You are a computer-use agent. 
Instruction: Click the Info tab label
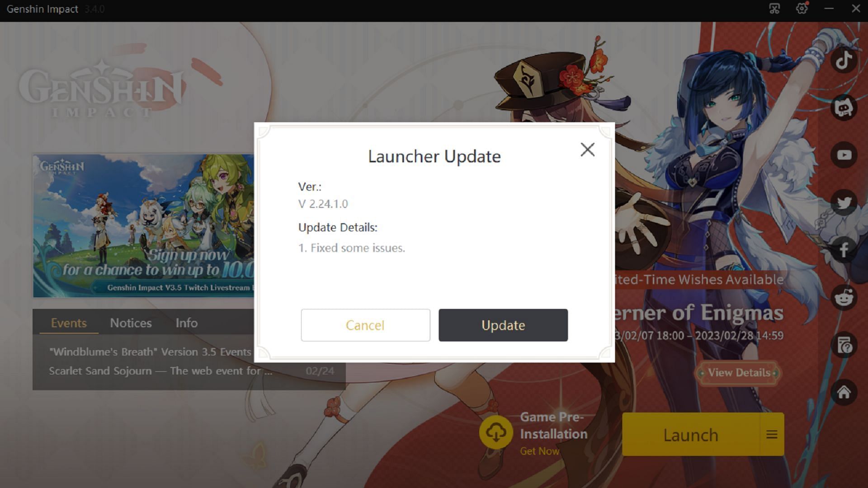pyautogui.click(x=187, y=322)
